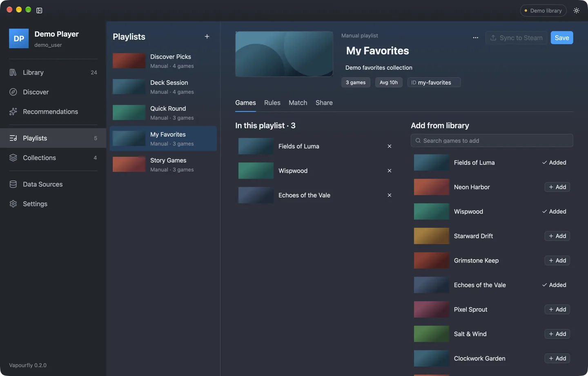Image resolution: width=588 pixels, height=376 pixels.
Task: Switch to the Games tab
Action: [x=245, y=103]
